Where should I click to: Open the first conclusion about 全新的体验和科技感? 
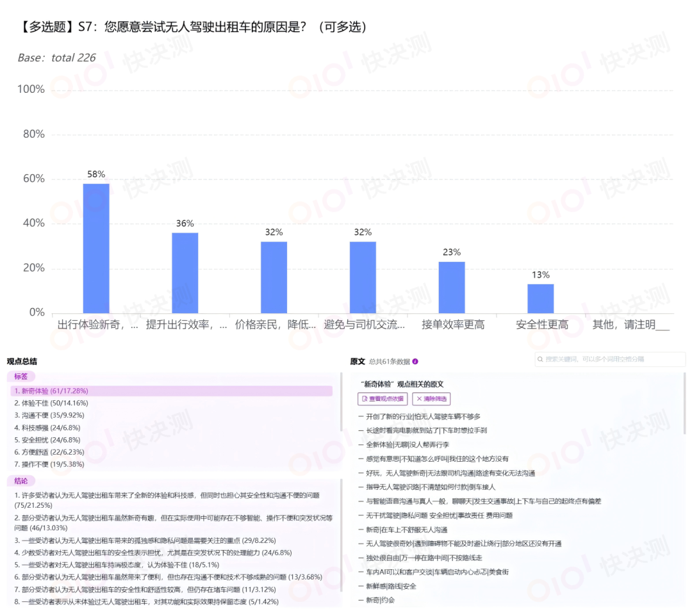tap(167, 499)
